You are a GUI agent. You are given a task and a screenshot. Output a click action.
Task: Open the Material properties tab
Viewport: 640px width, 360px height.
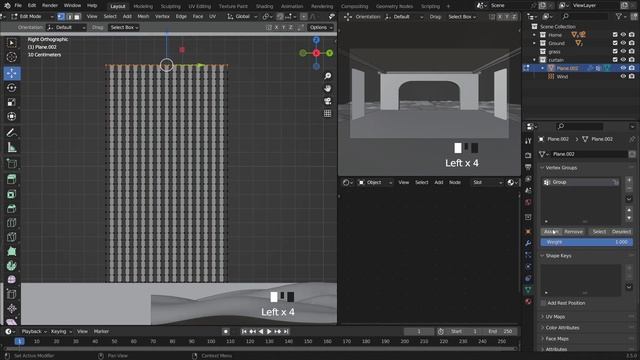[x=528, y=302]
